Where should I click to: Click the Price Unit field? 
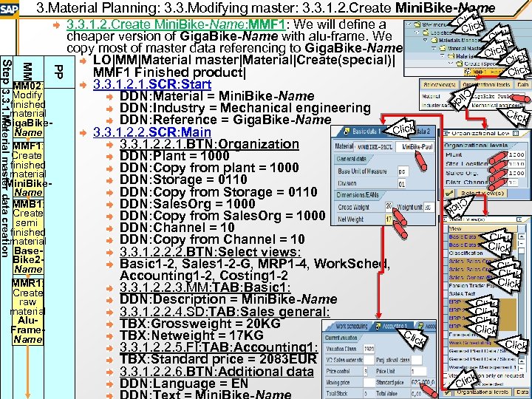(418, 372)
